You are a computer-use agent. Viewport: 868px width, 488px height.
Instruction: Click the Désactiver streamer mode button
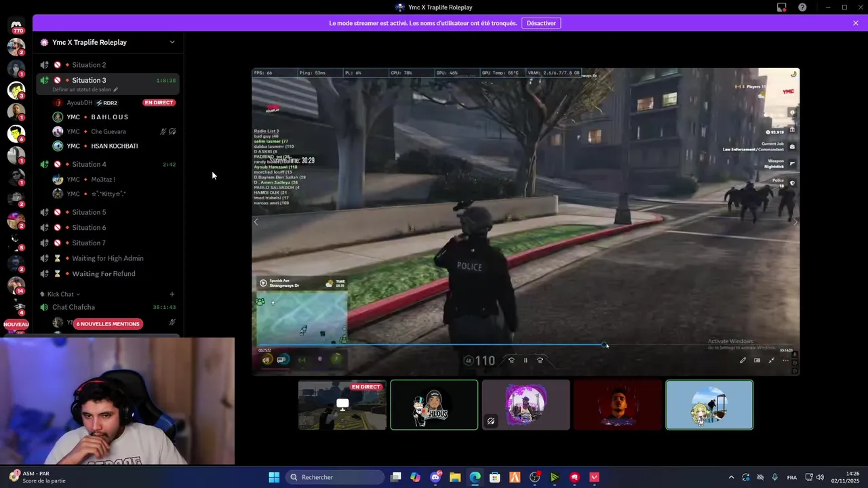(541, 23)
